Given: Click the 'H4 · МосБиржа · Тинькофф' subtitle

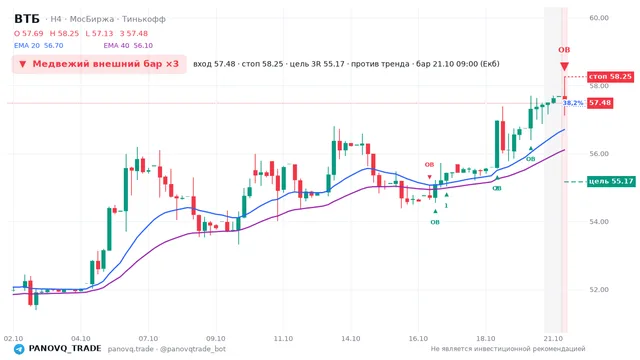Looking at the screenshot, I should pos(108,19).
